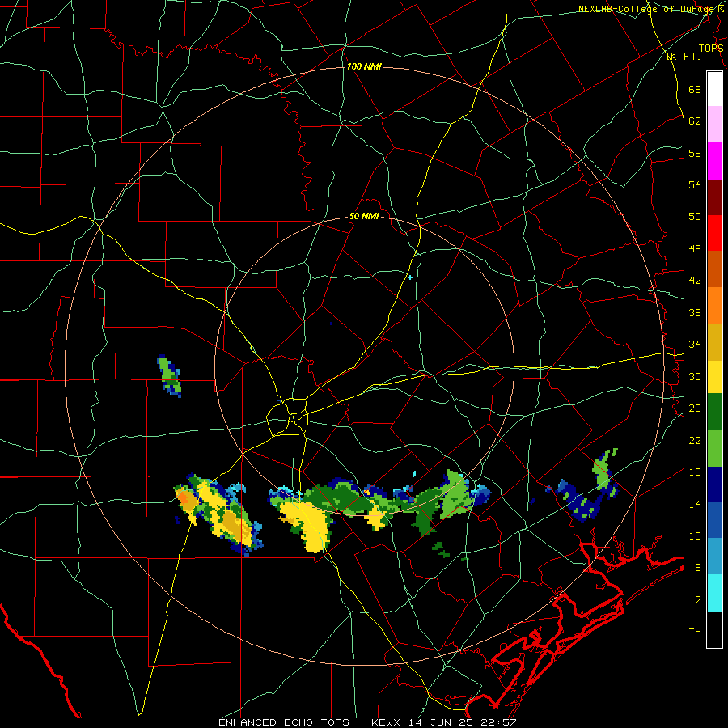Click the cyan legend swatch
728x728 pixels.
714,593
